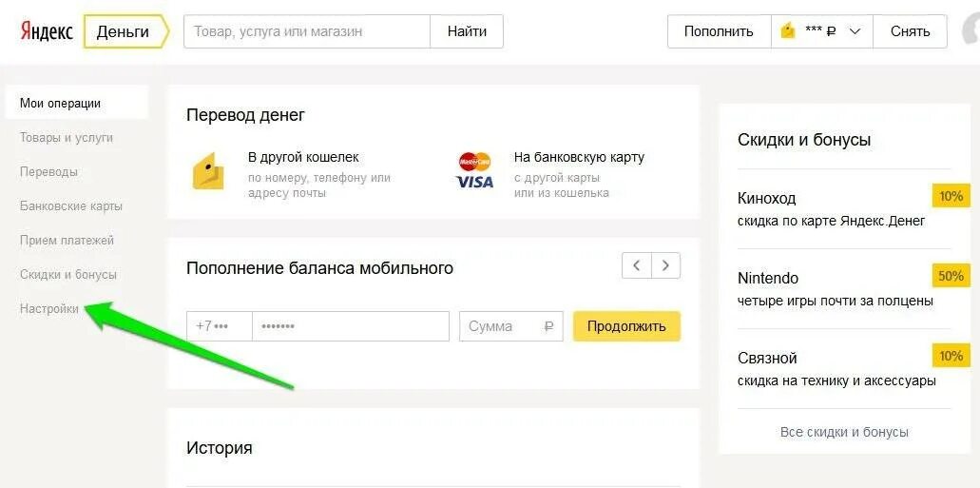Click the Снять button
This screenshot has width=980, height=488.
point(910,31)
